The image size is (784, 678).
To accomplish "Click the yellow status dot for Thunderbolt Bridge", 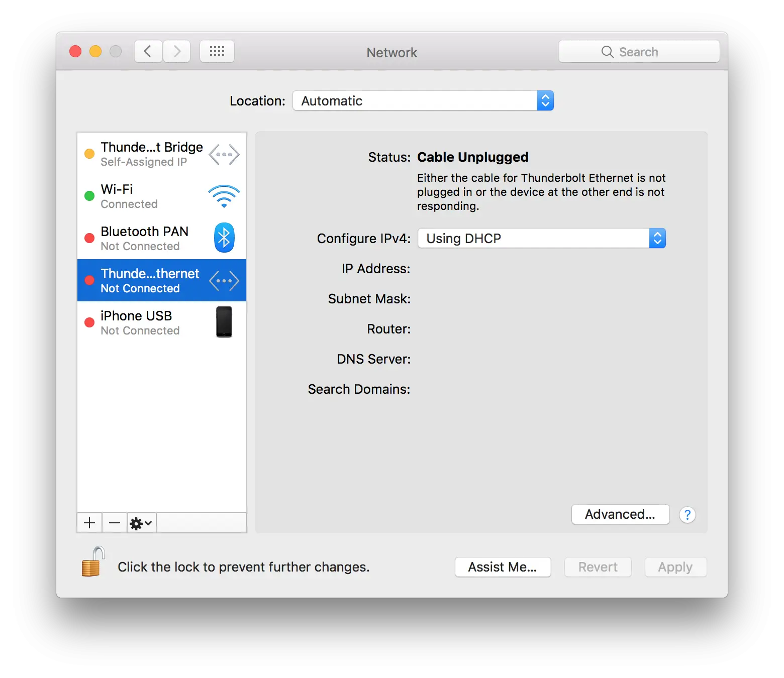I will pyautogui.click(x=89, y=154).
